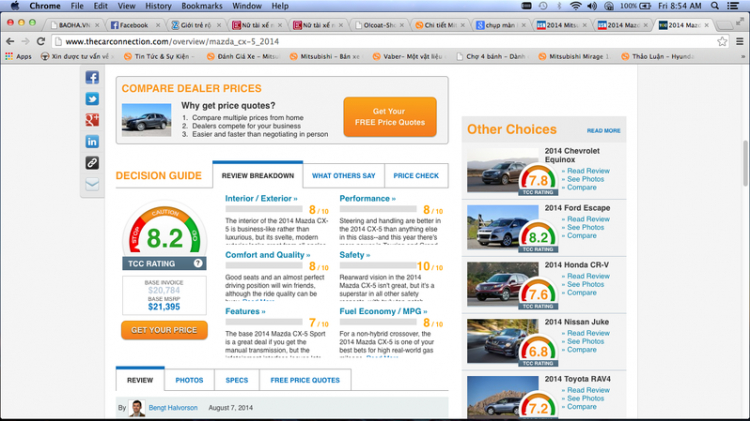Select Price Check tab
750x421 pixels.
click(416, 176)
